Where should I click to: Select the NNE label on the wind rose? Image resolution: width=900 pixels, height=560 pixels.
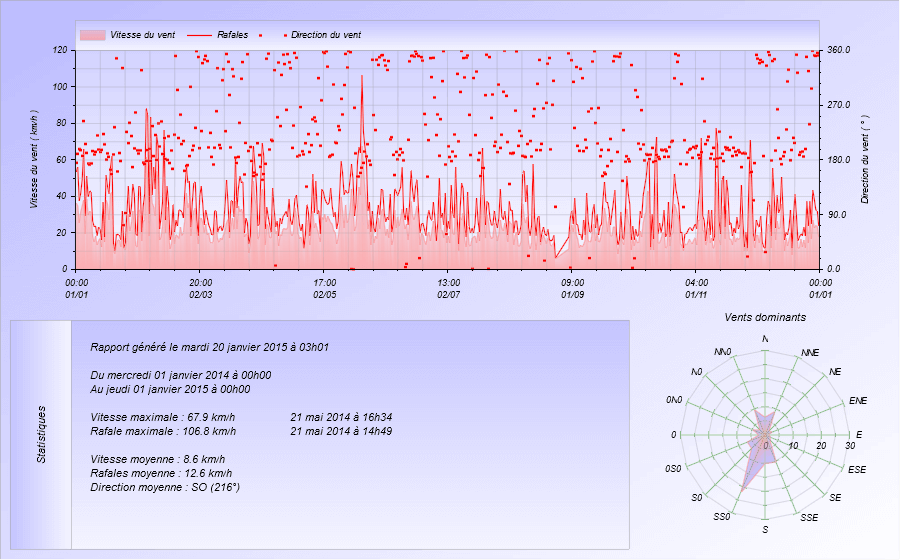coord(810,353)
